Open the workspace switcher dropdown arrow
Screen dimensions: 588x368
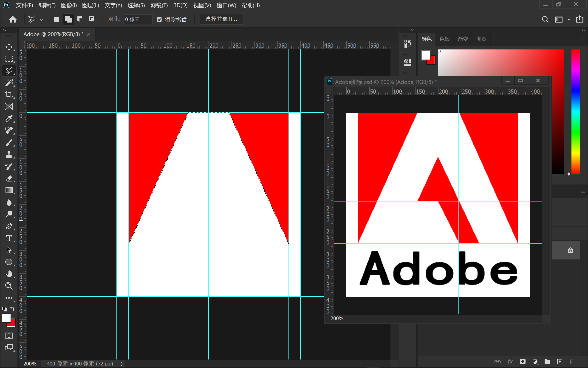[569, 20]
